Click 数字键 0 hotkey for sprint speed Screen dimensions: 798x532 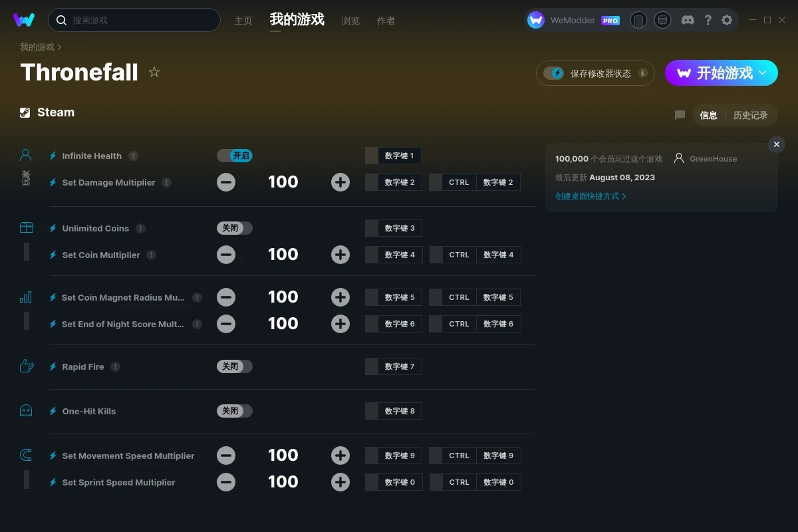point(400,482)
